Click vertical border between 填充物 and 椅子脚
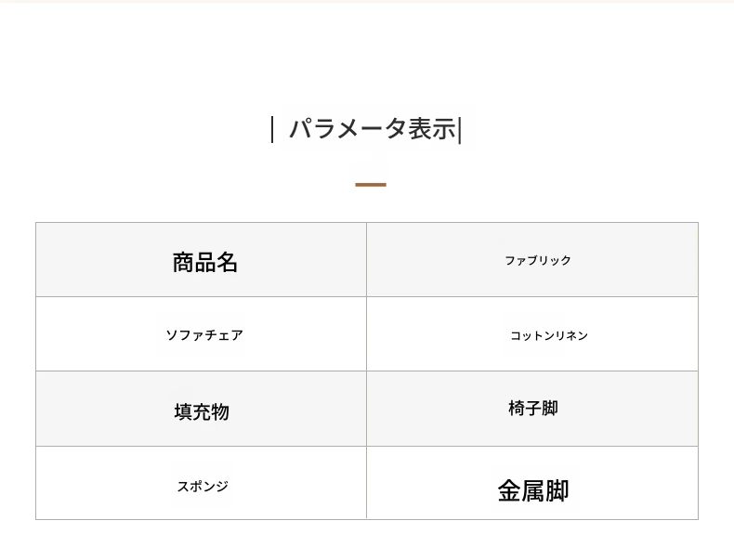 coord(367,409)
